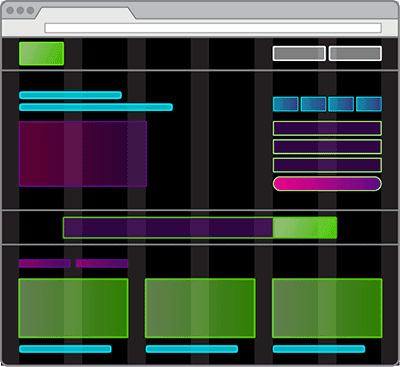
Task: Click the wide purple search field in the banner
Action: pyautogui.click(x=168, y=228)
